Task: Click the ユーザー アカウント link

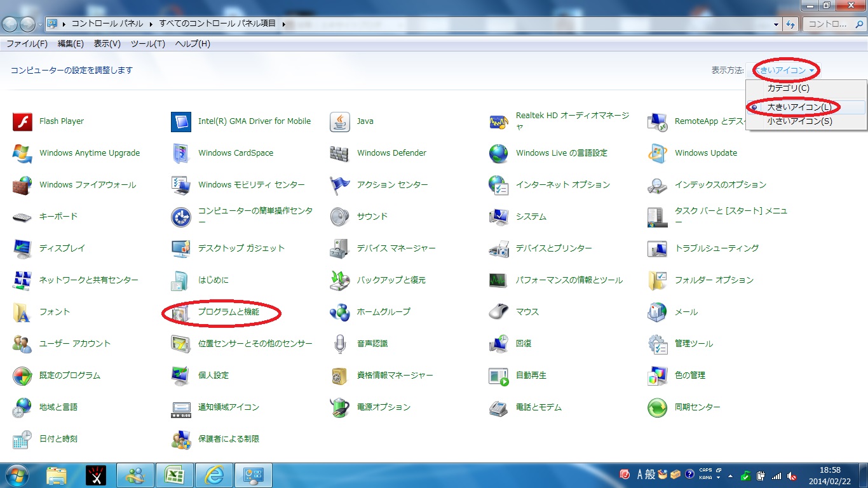Action: pyautogui.click(x=75, y=344)
